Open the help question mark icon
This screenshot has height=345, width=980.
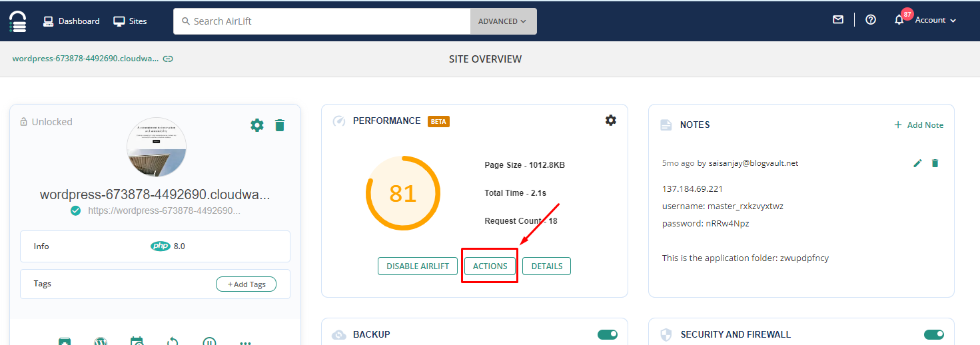coord(871,20)
